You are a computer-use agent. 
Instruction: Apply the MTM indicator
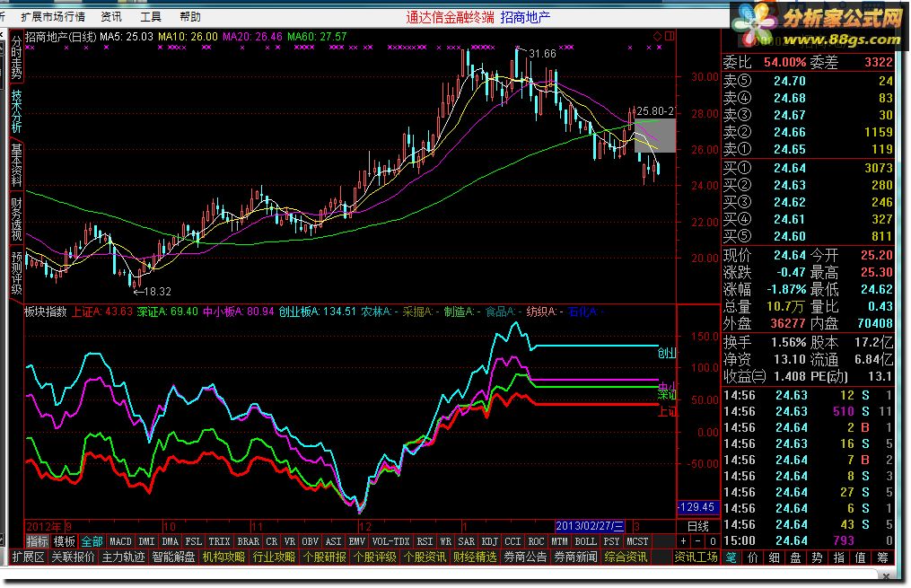click(559, 541)
